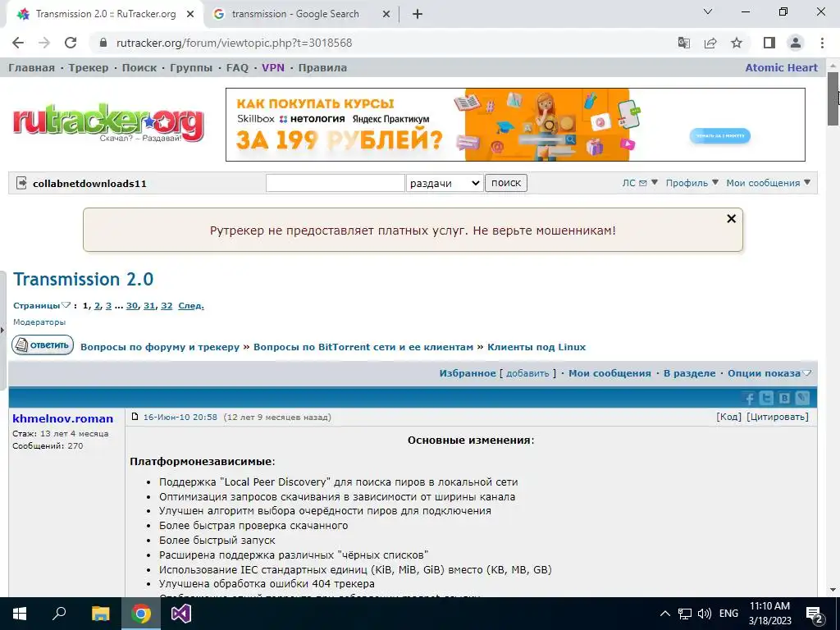Open Поиск in top menu
This screenshot has width=840, height=630.
coord(139,68)
